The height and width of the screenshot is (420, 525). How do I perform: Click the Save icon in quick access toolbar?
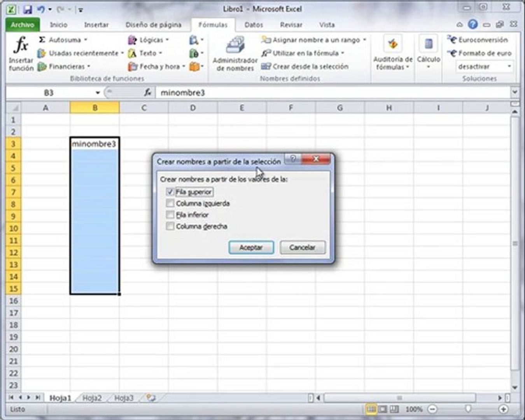pyautogui.click(x=27, y=9)
